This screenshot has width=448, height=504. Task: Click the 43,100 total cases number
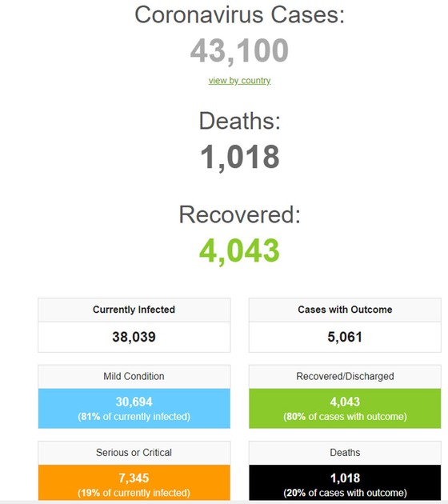point(239,50)
